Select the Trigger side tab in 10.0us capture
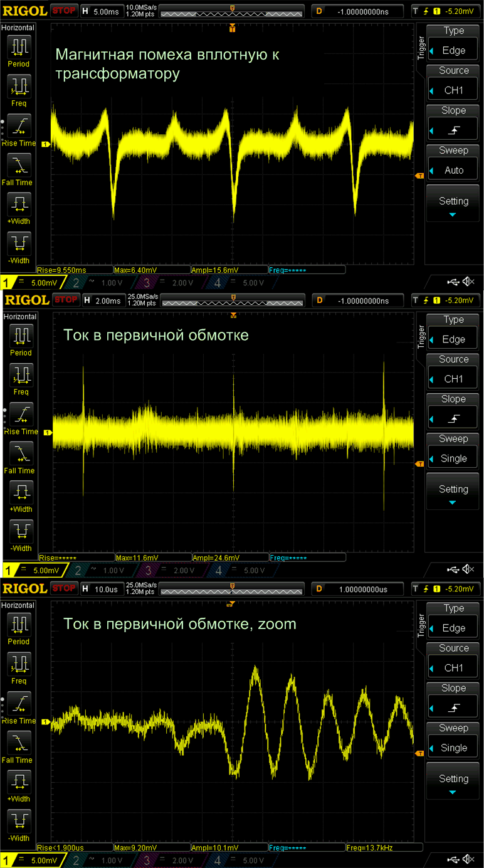 [x=421, y=625]
